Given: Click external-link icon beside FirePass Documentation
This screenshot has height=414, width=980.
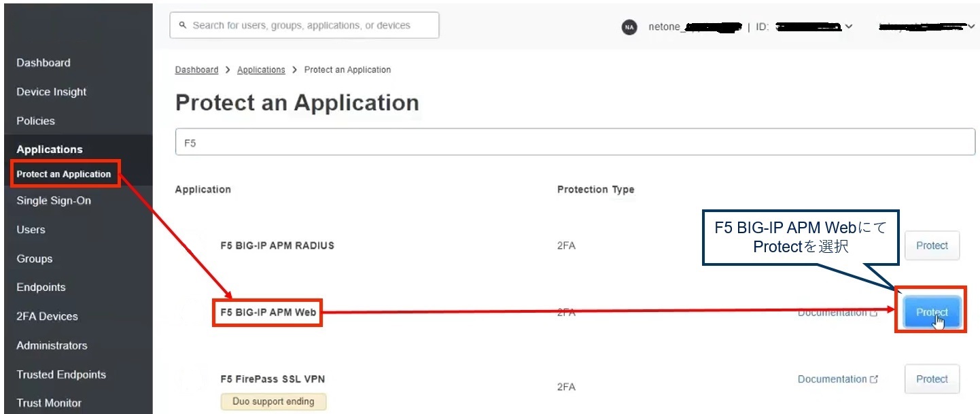Looking at the screenshot, I should click(x=874, y=379).
